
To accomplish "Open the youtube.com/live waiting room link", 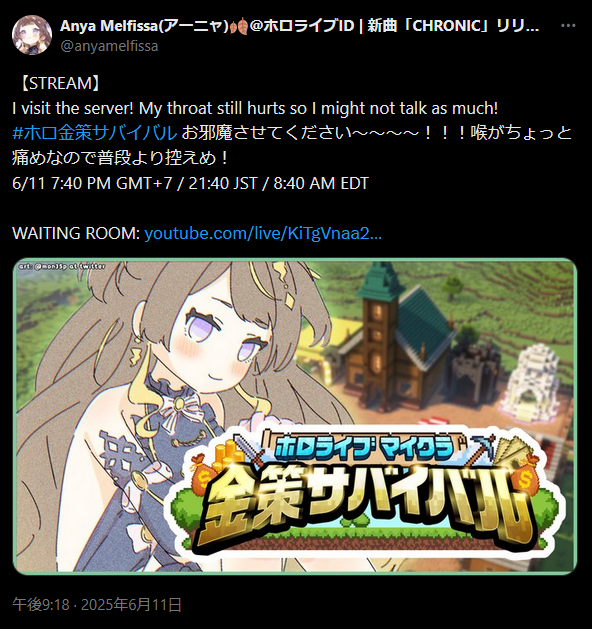I will (x=263, y=233).
